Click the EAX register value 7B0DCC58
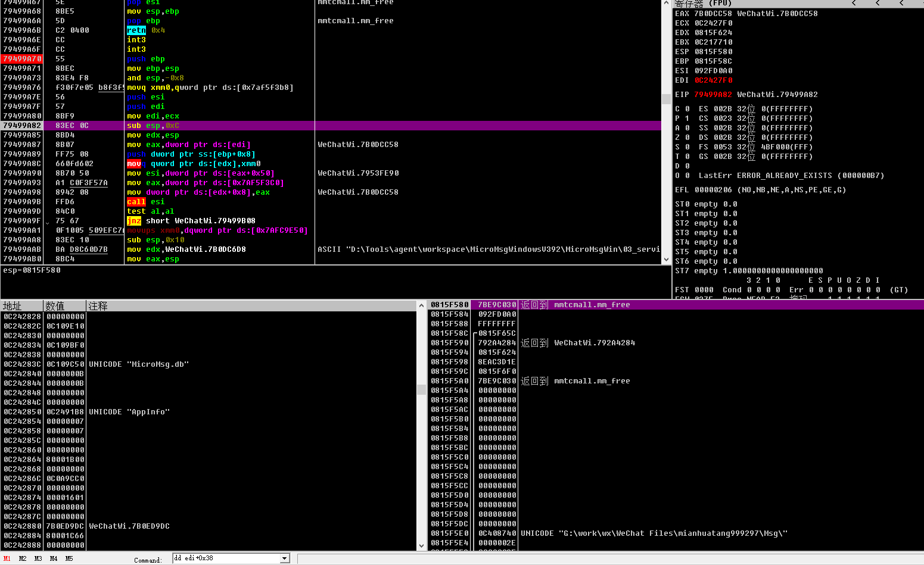The height and width of the screenshot is (565, 924). pyautogui.click(x=714, y=13)
